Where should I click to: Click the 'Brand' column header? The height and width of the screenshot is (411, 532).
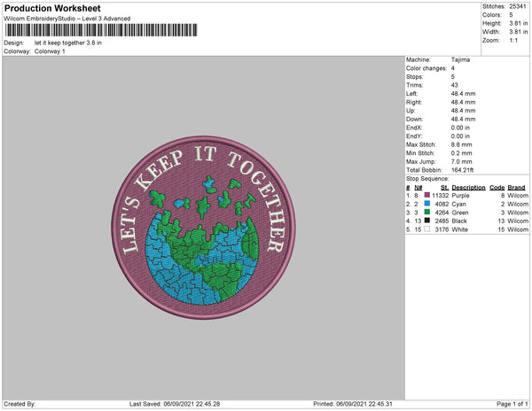[516, 188]
